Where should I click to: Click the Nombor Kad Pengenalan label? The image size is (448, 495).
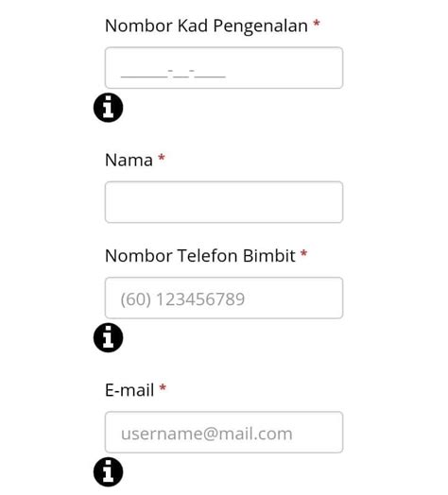(x=206, y=26)
